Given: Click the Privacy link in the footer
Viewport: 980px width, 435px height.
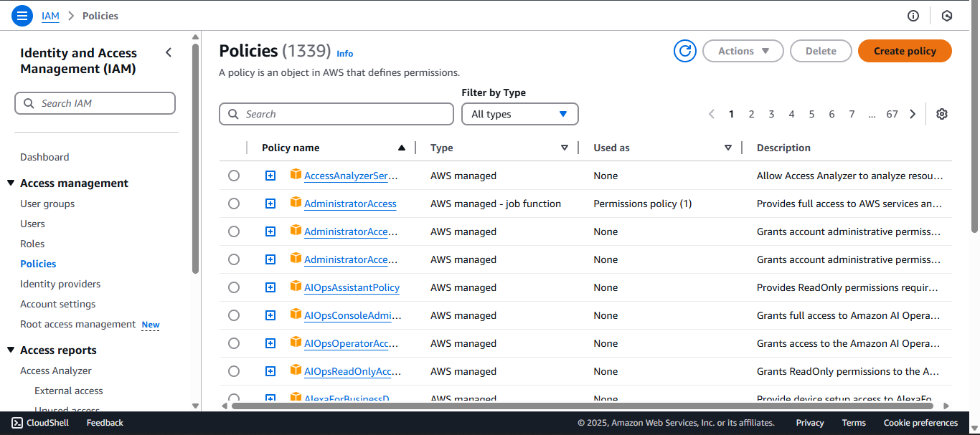Looking at the screenshot, I should pyautogui.click(x=810, y=423).
